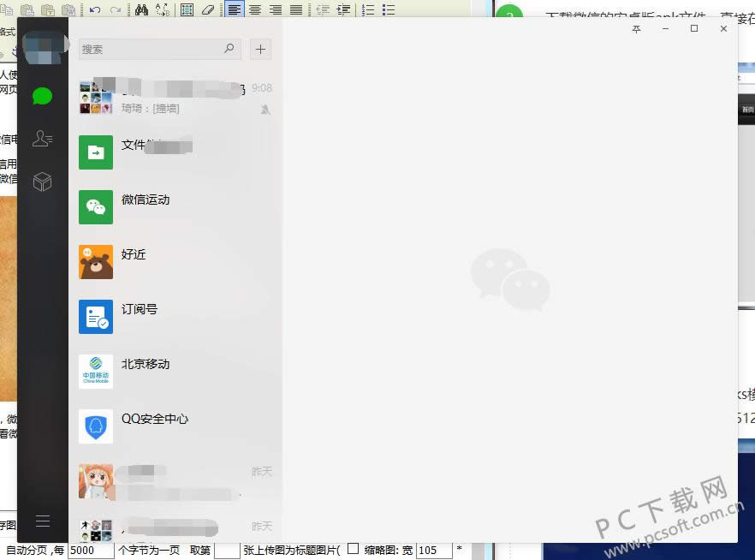Select the 北京移动 conversation
The image size is (755, 560).
click(175, 371)
